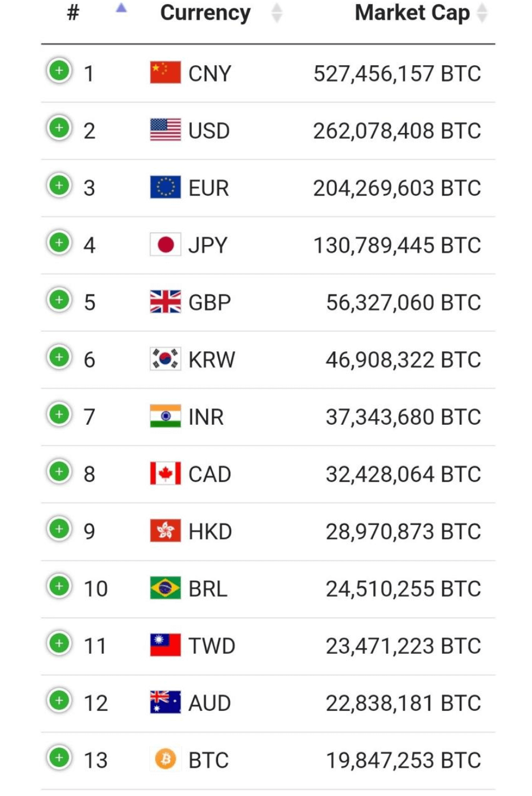Click the orange Bitcoin logo icon

click(x=166, y=759)
